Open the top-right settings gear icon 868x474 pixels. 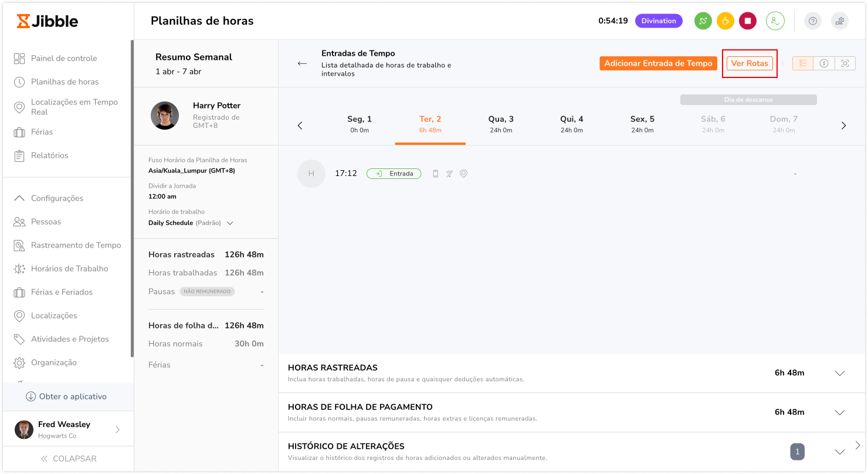(840, 21)
